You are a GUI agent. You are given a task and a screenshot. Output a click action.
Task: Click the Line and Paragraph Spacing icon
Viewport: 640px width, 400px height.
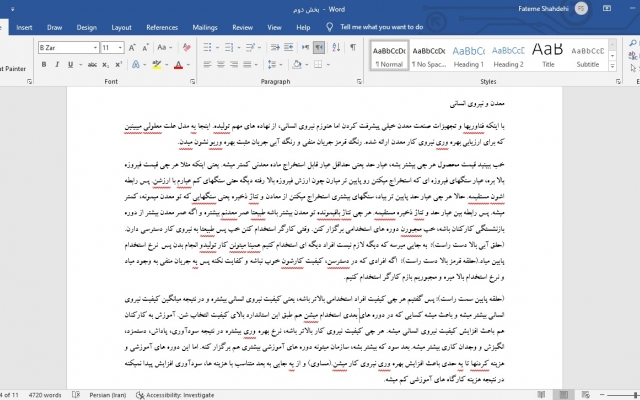(x=272, y=64)
